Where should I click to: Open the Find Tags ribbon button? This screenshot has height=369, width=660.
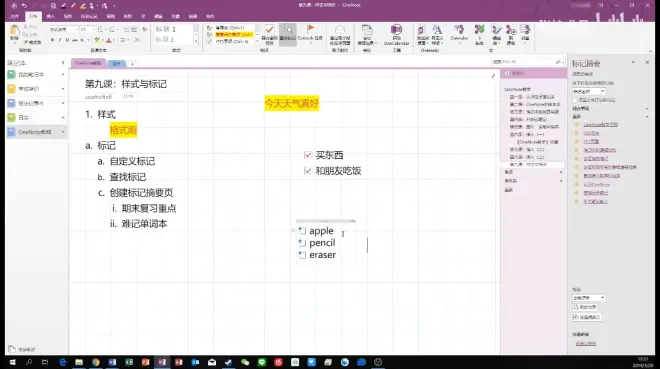(287, 33)
